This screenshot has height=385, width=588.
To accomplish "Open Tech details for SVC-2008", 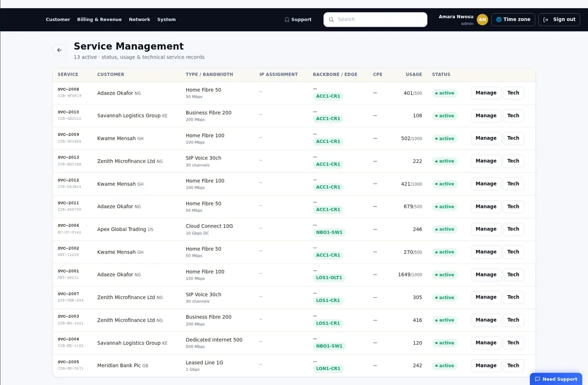I will pos(513,93).
